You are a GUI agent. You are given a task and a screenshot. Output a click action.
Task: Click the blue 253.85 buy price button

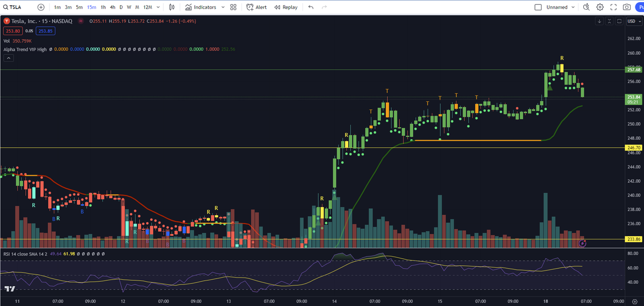46,31
